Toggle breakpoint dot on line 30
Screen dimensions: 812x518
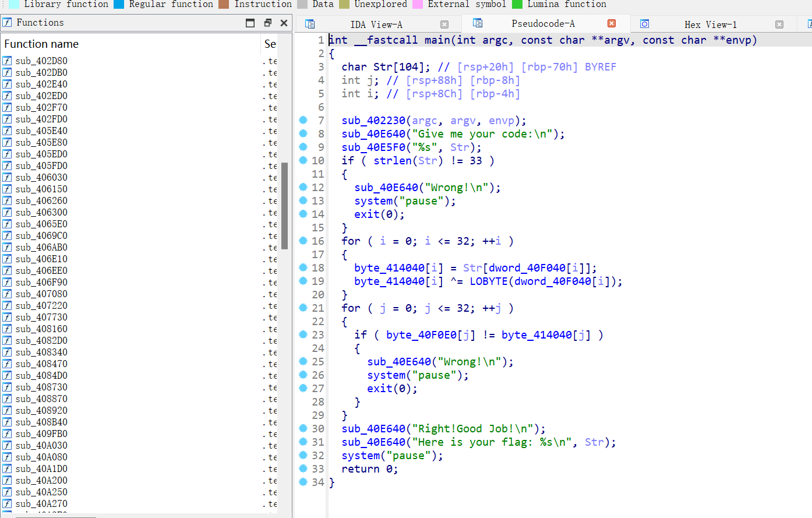[303, 428]
